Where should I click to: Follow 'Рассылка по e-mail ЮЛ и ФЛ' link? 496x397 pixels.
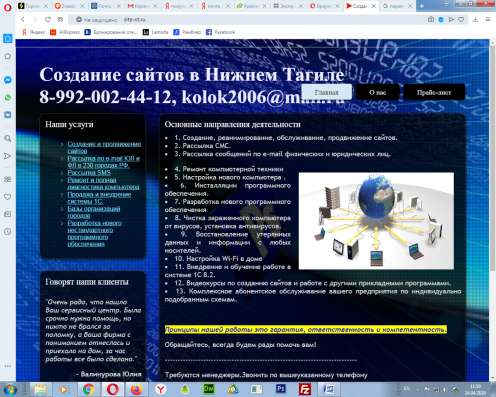(103, 162)
